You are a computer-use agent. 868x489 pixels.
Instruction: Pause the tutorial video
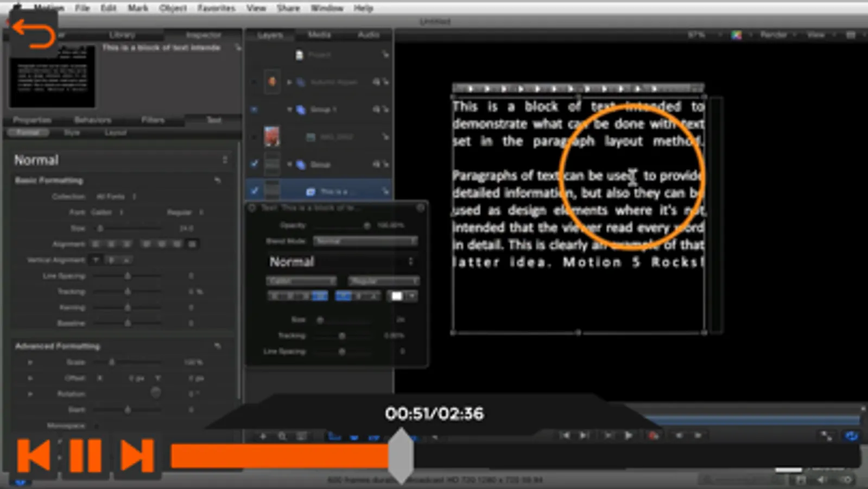[85, 455]
